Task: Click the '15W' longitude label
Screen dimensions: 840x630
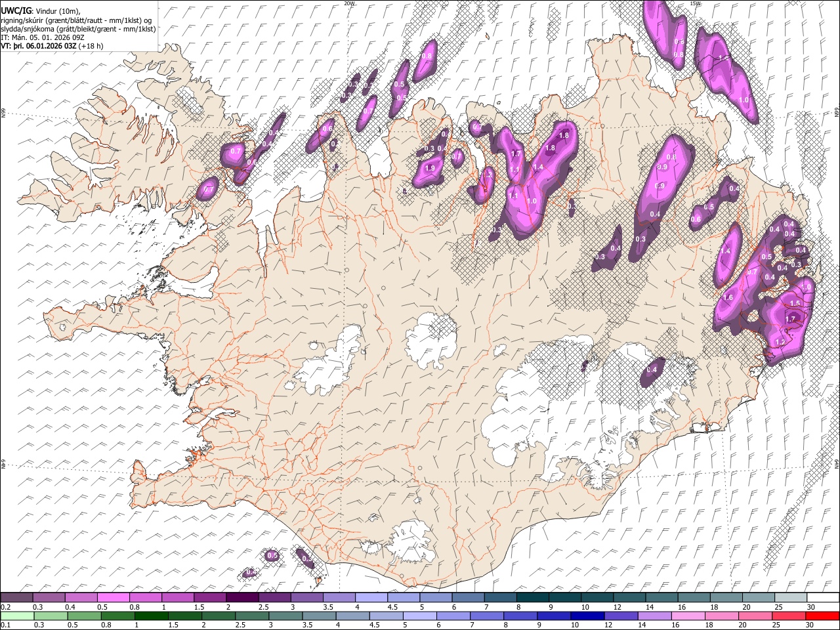Action: [695, 3]
